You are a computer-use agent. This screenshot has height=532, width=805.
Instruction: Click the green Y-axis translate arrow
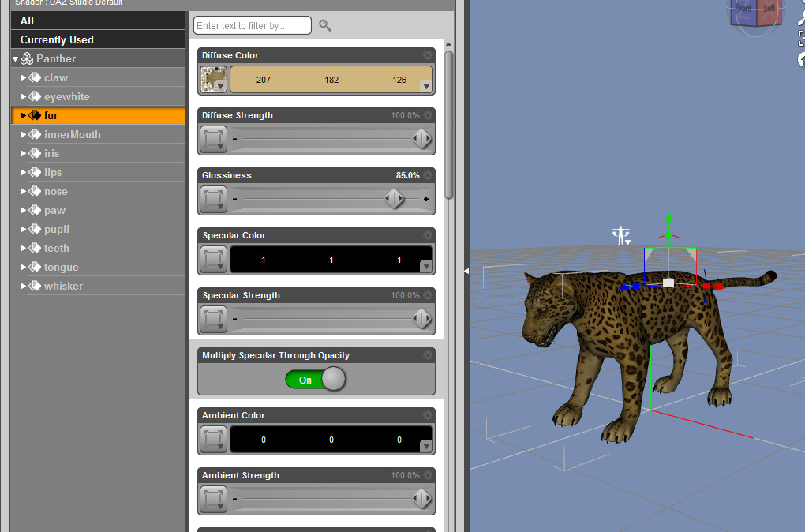point(668,217)
